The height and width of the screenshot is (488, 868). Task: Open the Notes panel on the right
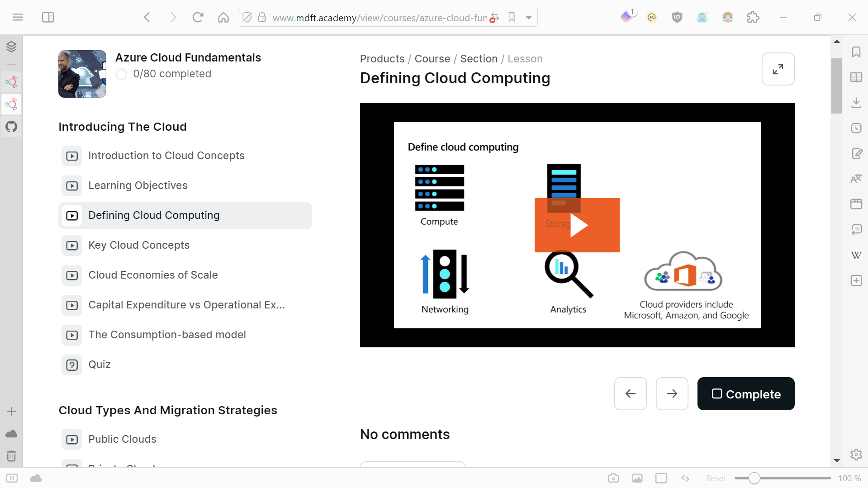[x=856, y=153]
